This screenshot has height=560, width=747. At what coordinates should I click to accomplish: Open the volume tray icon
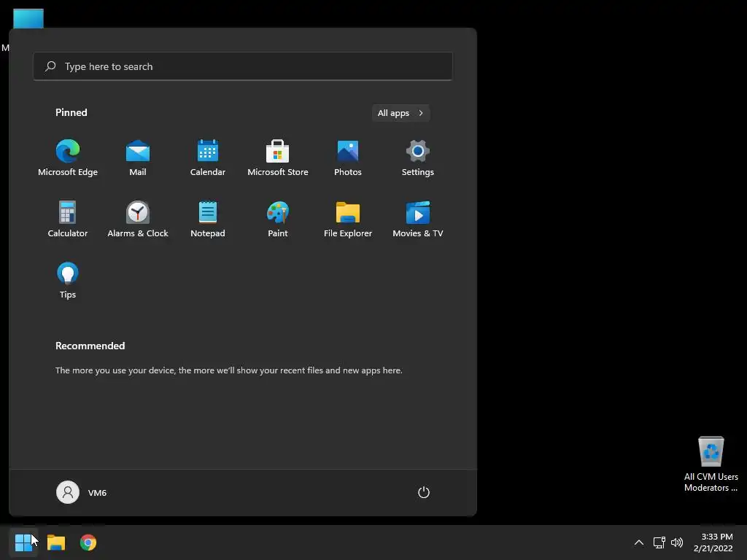(677, 542)
